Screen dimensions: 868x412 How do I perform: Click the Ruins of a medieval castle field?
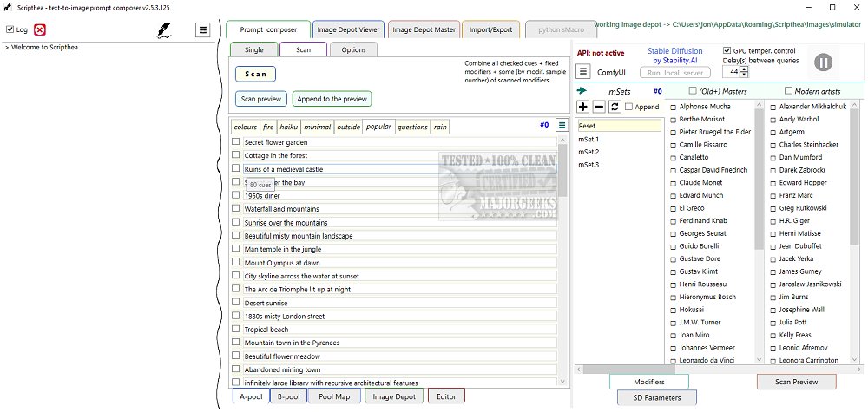click(399, 168)
